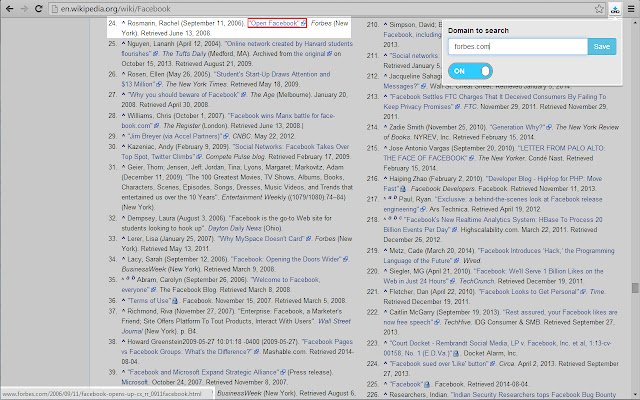This screenshot has height=400, width=640.
Task: Open "Facebook" link in reference 225
Action: coord(406,384)
